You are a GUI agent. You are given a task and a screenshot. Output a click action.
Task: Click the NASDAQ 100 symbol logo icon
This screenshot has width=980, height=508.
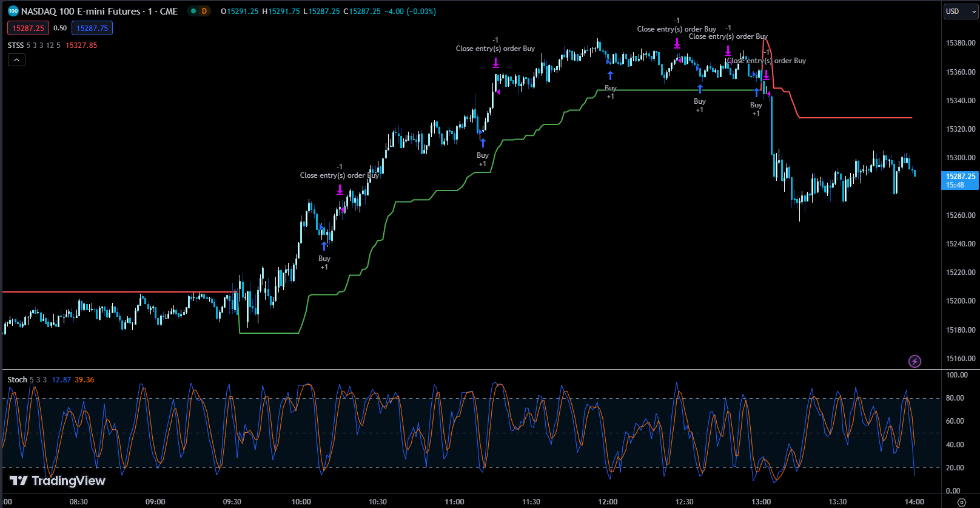coord(13,11)
